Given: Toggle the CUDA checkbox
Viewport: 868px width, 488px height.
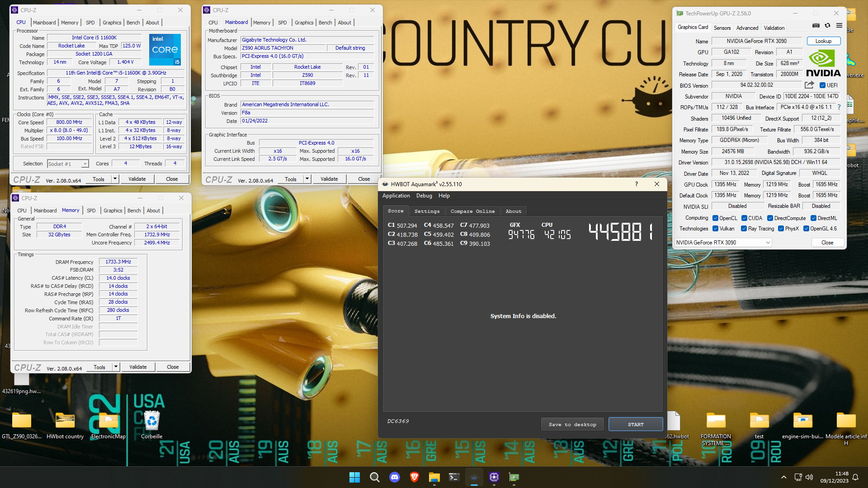Looking at the screenshot, I should [x=744, y=218].
